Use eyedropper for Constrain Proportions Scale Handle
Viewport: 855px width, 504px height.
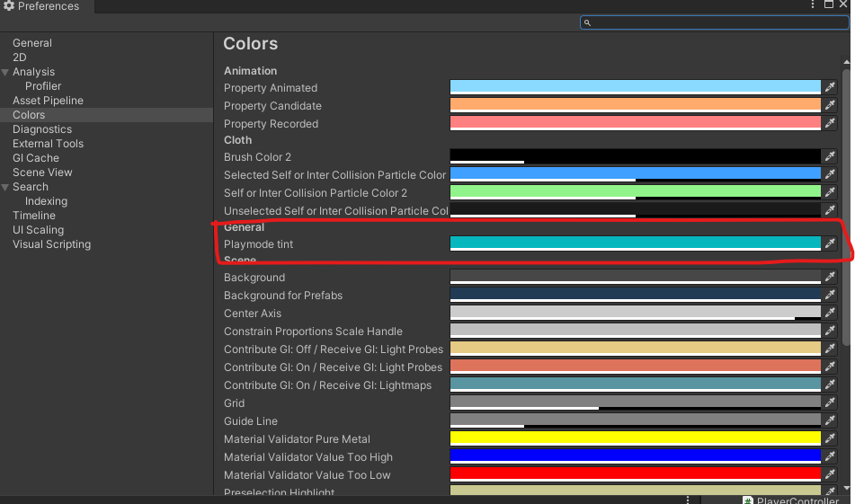[x=830, y=331]
